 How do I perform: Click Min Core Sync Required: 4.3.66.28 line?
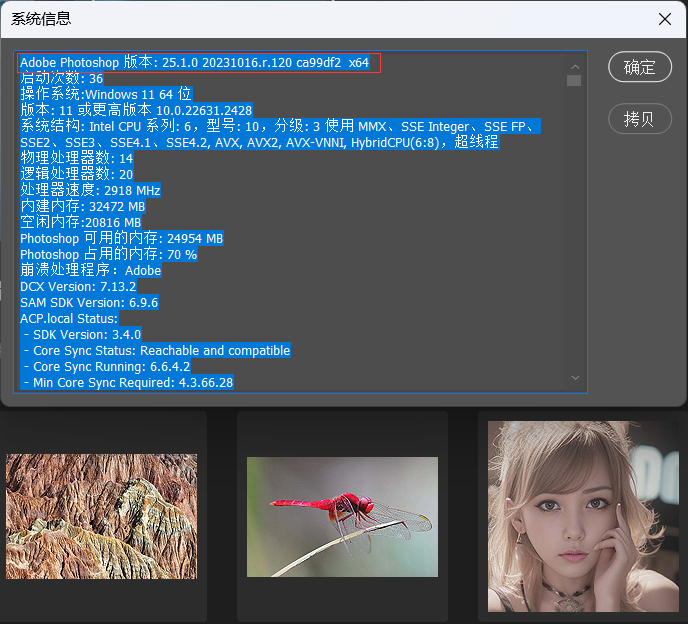[x=128, y=383]
